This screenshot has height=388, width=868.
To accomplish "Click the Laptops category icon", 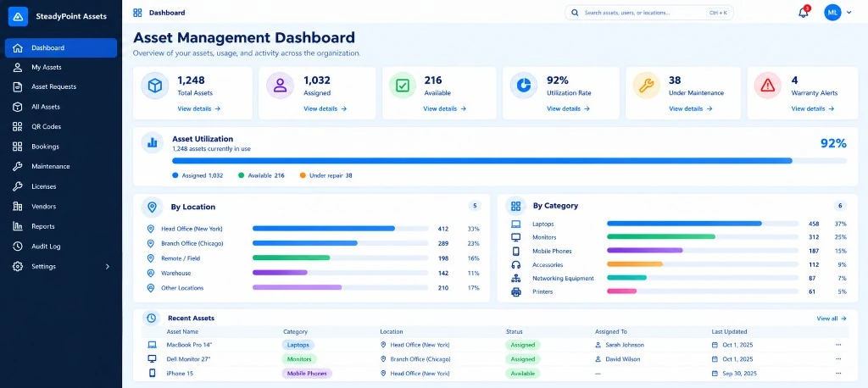I will pos(516,224).
